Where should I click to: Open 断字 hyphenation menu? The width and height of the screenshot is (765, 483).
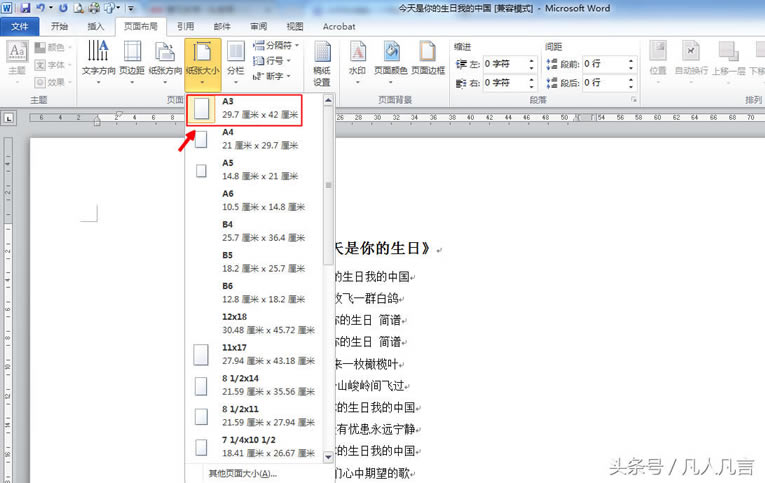click(x=272, y=76)
